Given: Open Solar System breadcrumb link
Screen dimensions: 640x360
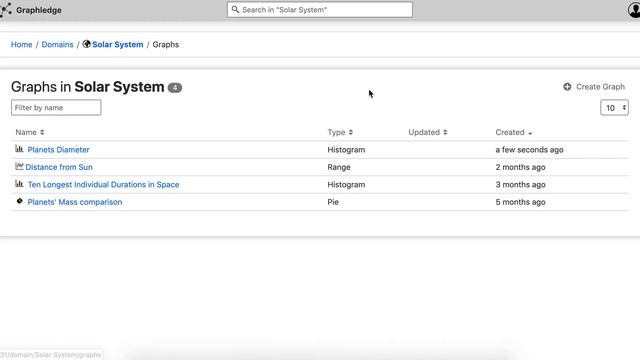Looking at the screenshot, I should (x=118, y=44).
